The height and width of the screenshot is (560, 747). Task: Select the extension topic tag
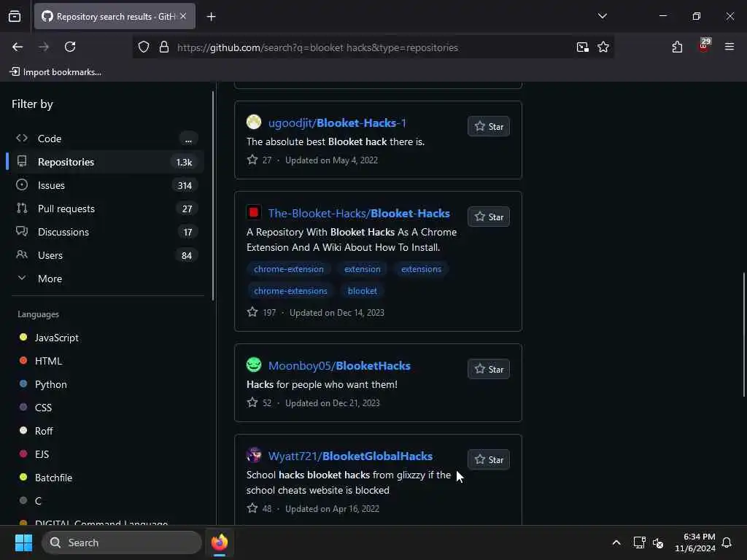(x=363, y=269)
